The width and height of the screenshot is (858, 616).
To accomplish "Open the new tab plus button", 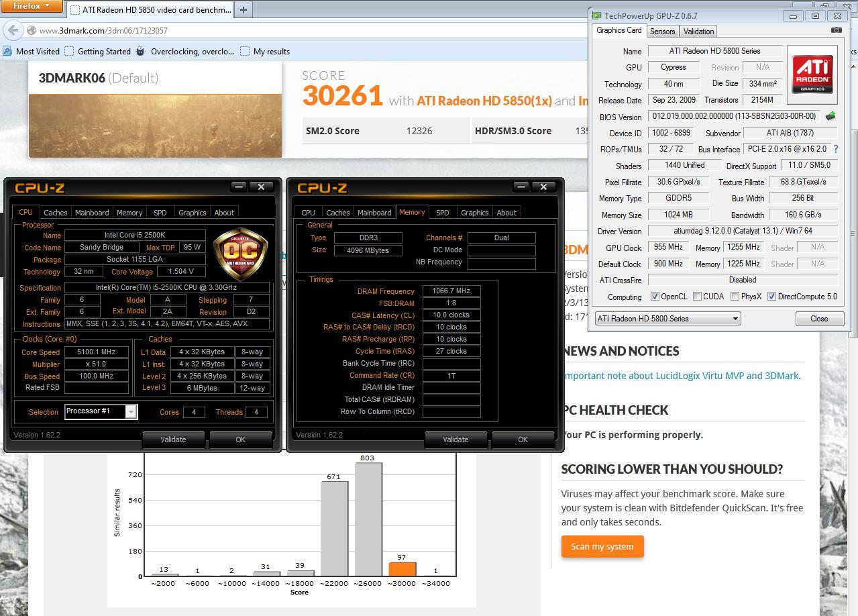I will pos(244,10).
